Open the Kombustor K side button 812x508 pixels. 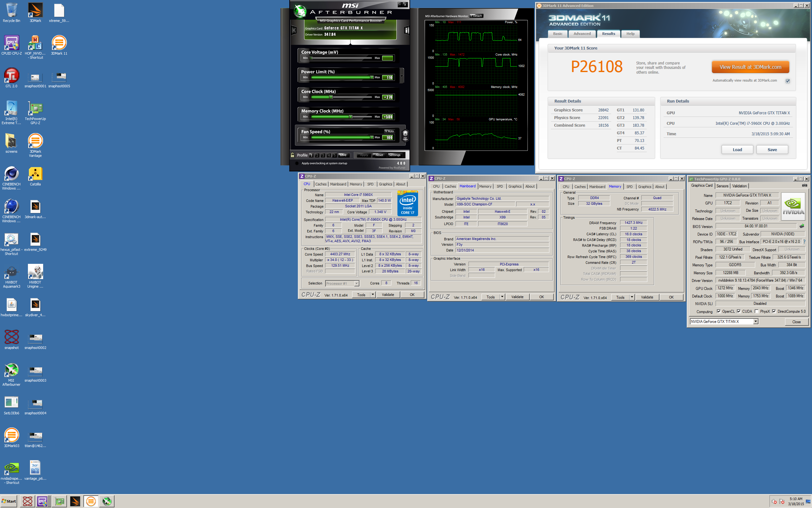click(294, 30)
